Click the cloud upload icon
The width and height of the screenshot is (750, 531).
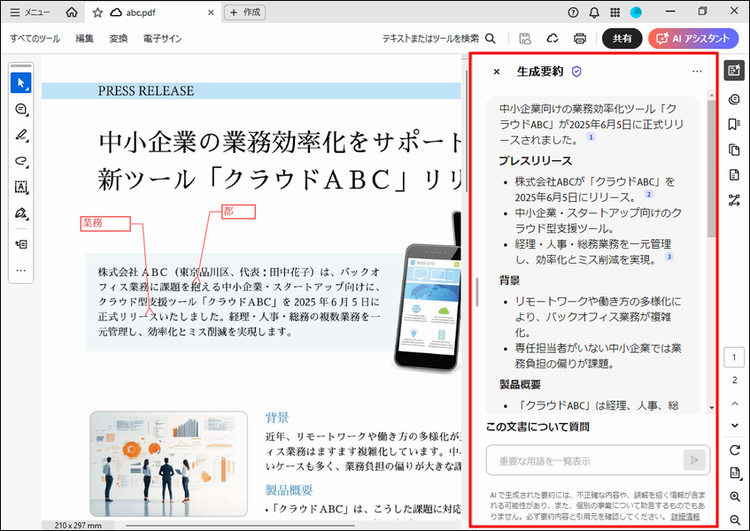(552, 39)
